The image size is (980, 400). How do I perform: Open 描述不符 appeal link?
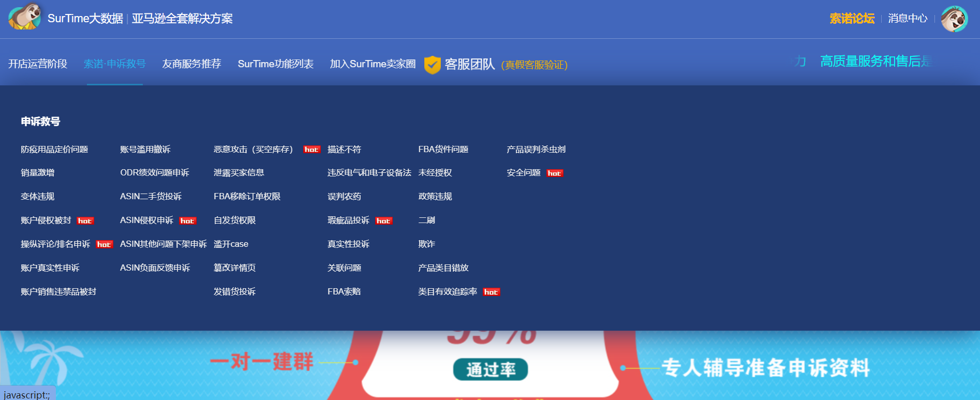click(x=345, y=150)
